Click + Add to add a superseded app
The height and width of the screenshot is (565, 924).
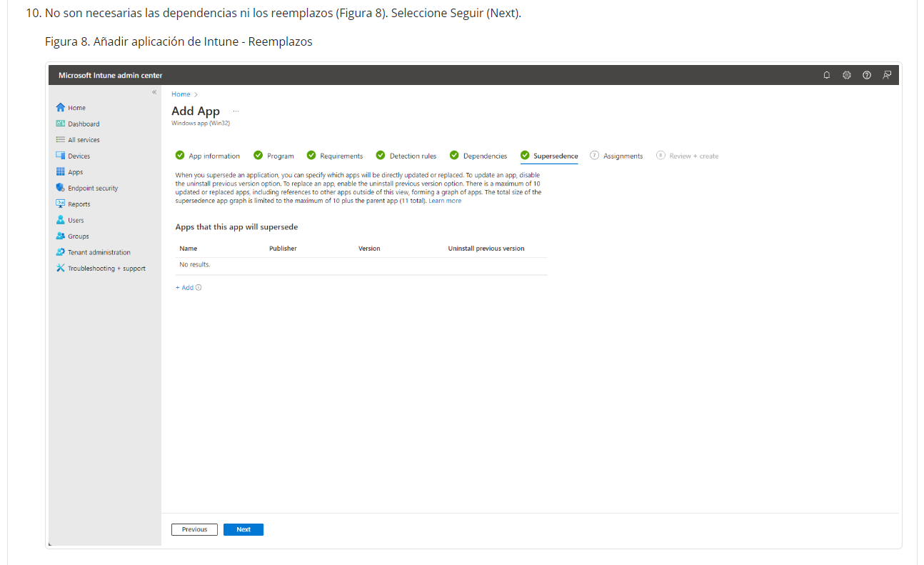click(184, 288)
